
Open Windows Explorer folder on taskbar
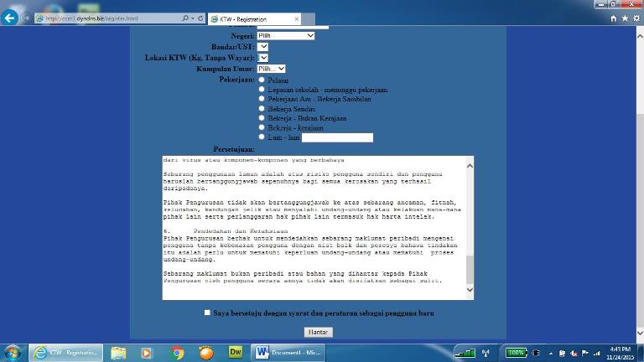pos(118,353)
